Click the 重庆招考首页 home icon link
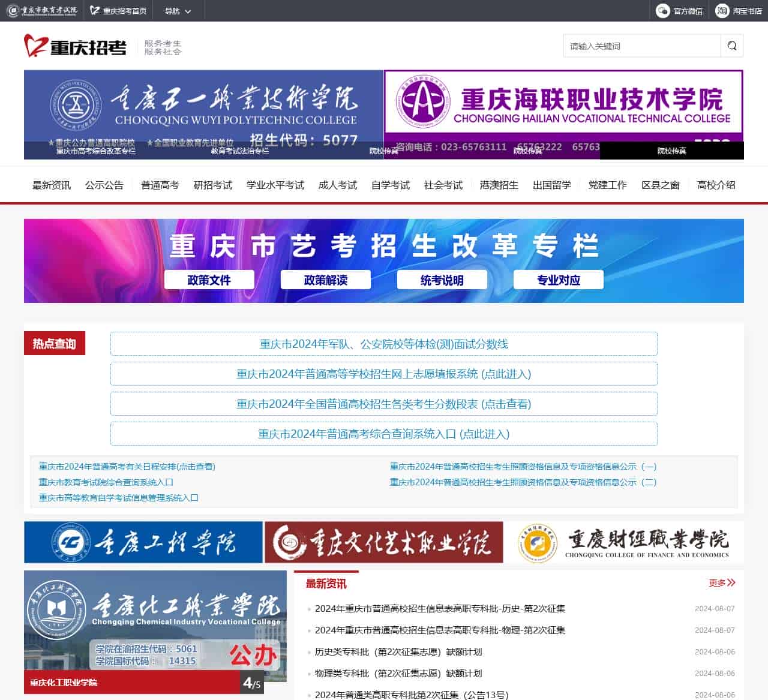768x700 pixels. [118, 11]
